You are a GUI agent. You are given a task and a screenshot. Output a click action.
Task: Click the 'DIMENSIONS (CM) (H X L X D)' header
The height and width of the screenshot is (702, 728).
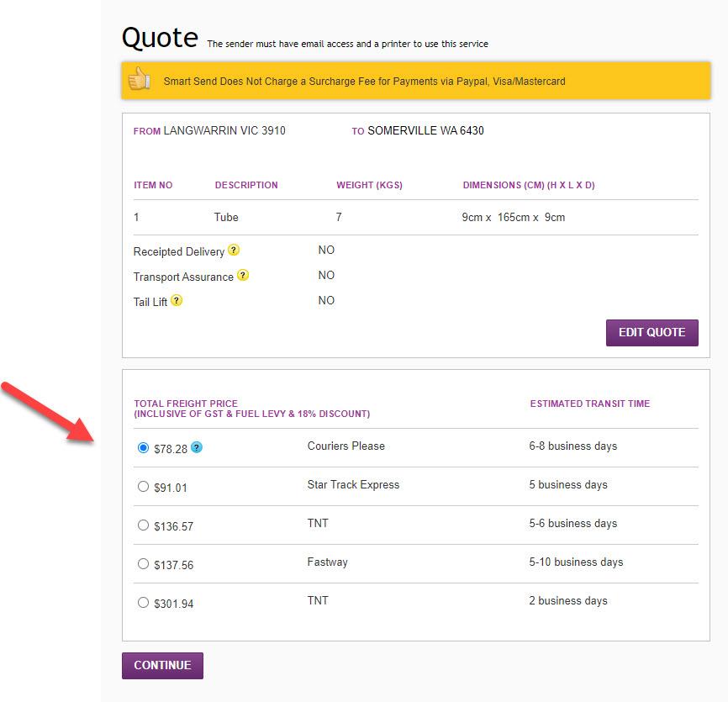pyautogui.click(x=529, y=185)
